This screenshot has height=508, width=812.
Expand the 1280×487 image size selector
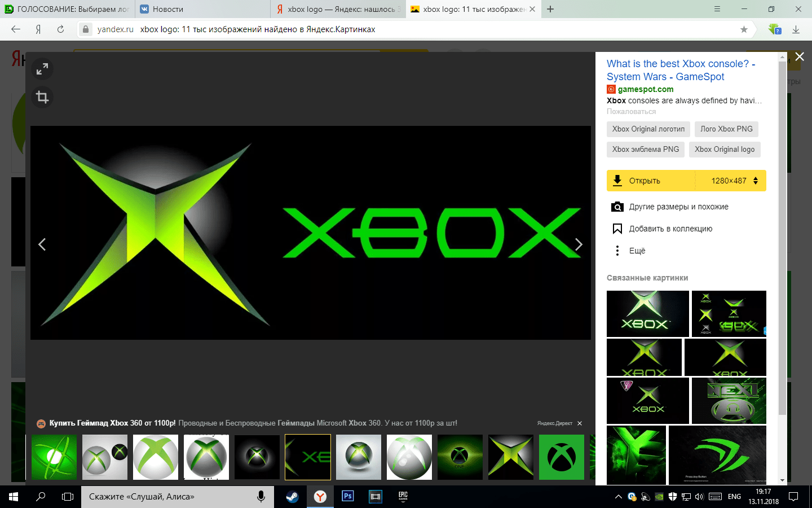coord(735,181)
